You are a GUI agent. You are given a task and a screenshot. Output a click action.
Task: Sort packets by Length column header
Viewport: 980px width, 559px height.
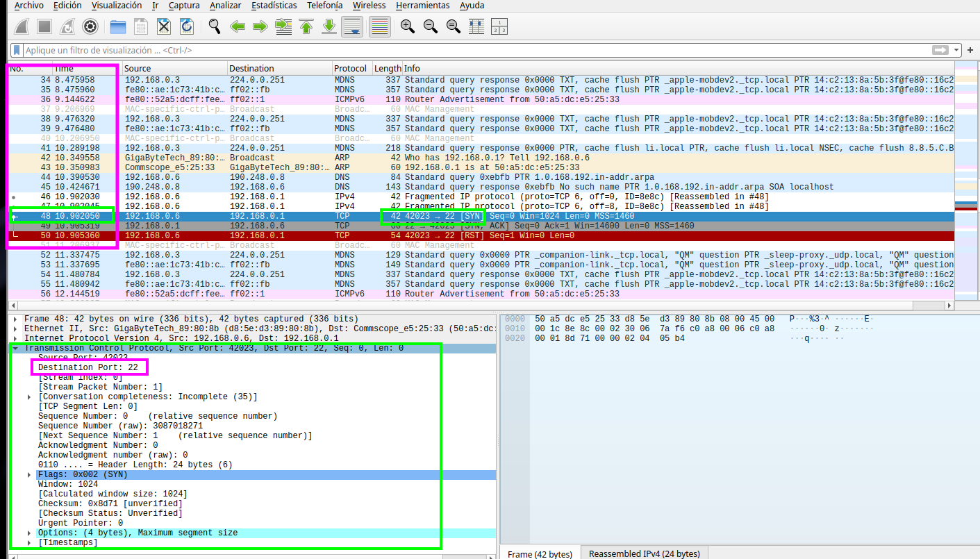point(388,69)
